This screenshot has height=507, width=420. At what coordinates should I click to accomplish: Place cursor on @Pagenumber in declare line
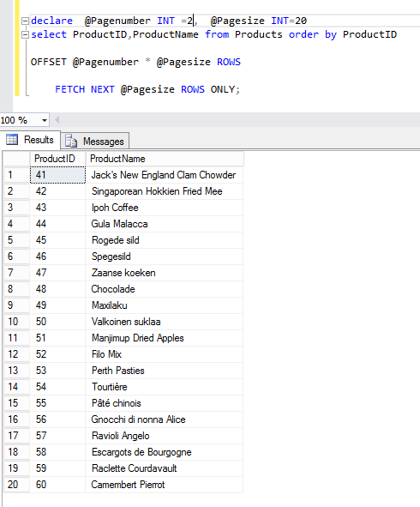coord(117,21)
